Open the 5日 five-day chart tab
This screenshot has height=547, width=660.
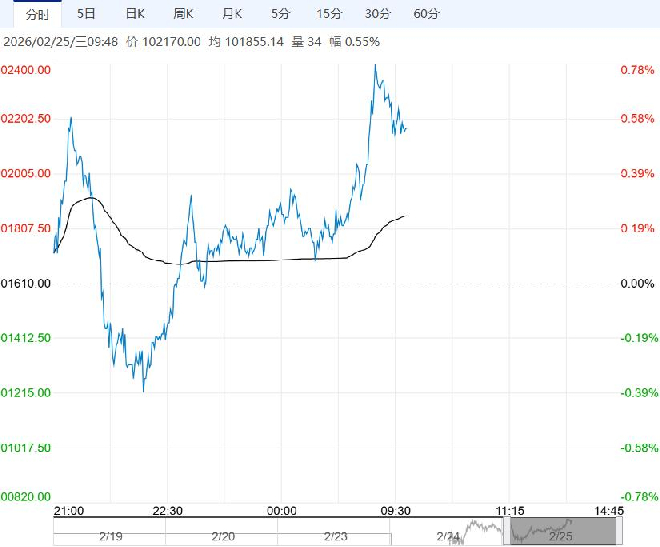point(88,14)
